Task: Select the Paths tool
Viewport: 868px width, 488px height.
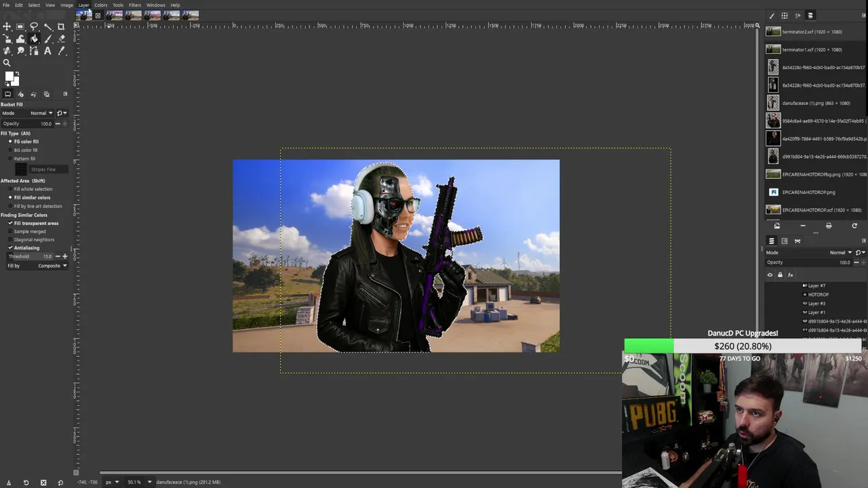Action: [34, 50]
